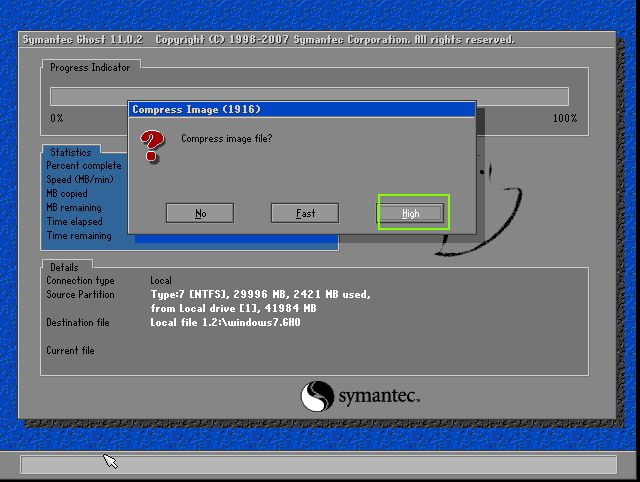Click the Statistics heading
Screen dimensions: 640x482
click(x=71, y=152)
